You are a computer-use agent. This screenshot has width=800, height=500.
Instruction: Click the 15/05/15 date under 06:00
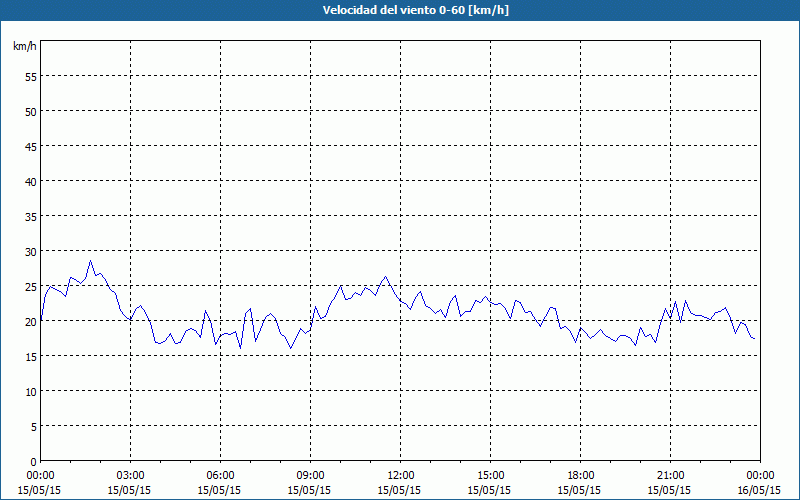[219, 490]
